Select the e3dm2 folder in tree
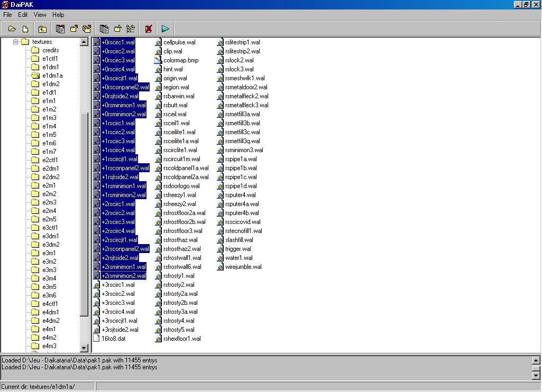 51,244
